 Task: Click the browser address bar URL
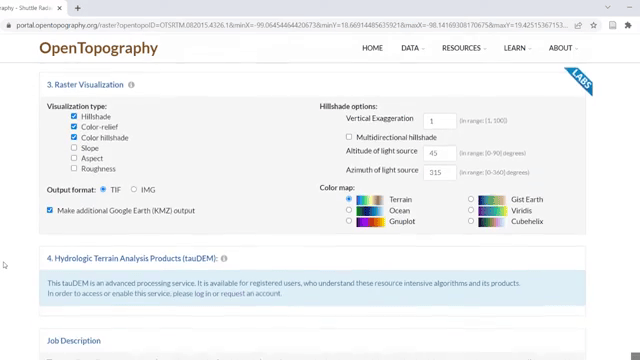click(x=292, y=25)
